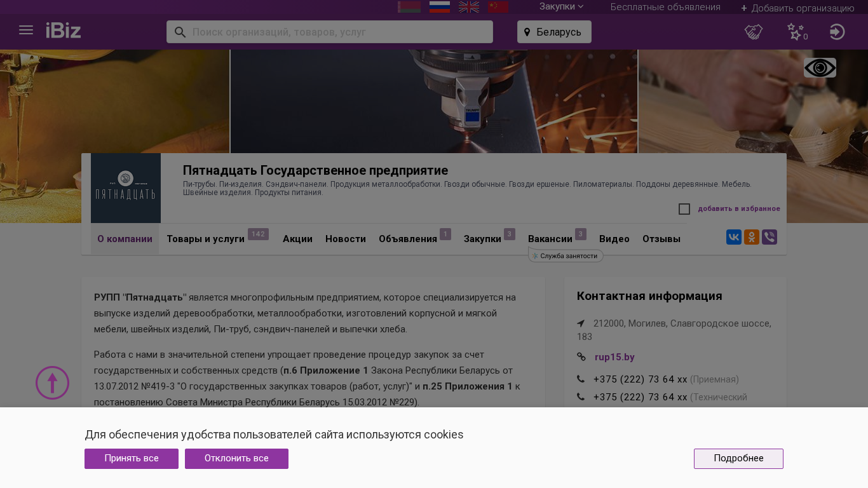The height and width of the screenshot is (488, 868).
Task: Click Добавить организацию link
Action: 797,8
